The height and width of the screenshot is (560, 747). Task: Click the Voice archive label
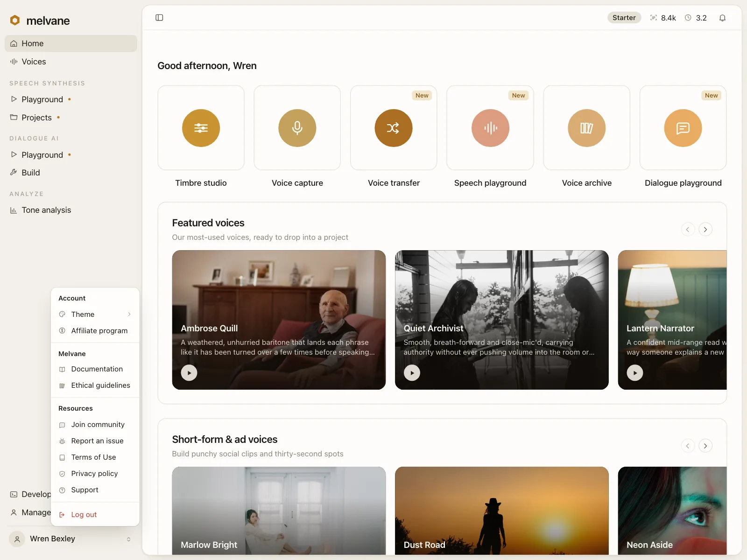click(x=587, y=183)
